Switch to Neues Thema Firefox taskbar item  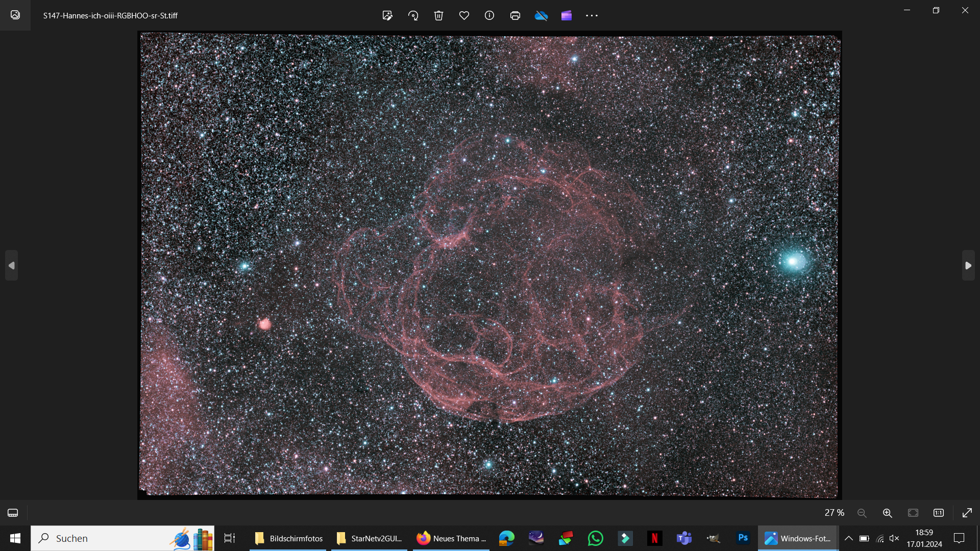451,538
